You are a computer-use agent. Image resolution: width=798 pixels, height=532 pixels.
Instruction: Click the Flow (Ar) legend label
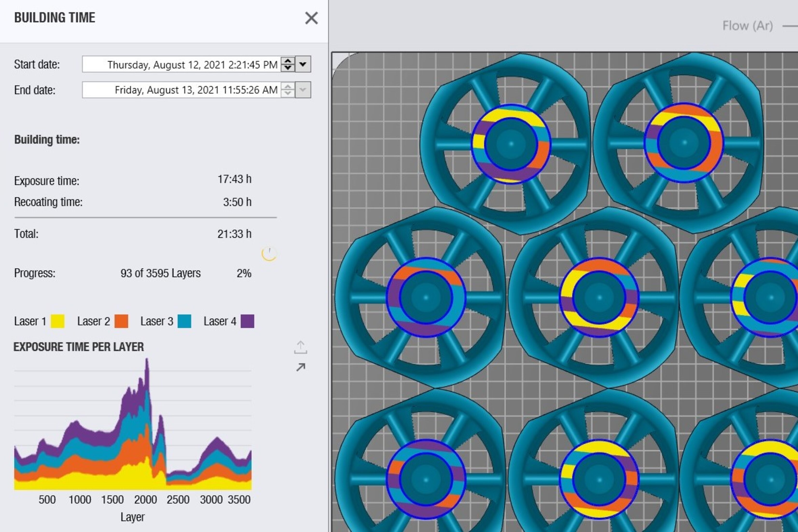748,26
